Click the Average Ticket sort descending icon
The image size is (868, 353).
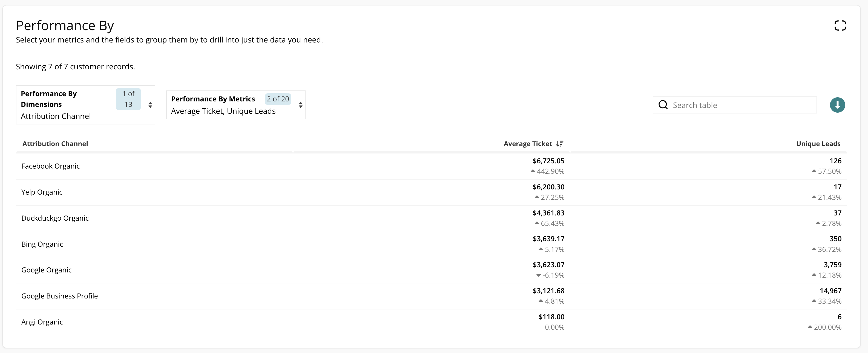[560, 144]
